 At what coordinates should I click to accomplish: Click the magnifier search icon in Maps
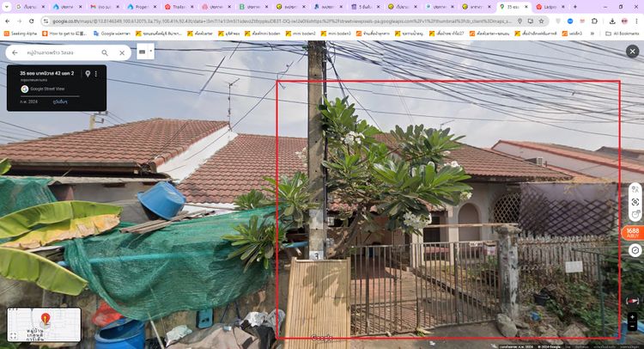(106, 52)
